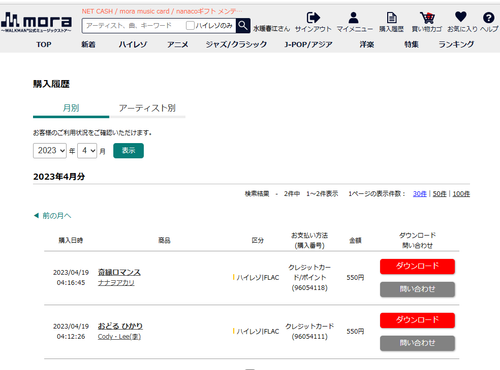Click purchase time 04:16:45
The image size is (500, 370).
point(71,283)
